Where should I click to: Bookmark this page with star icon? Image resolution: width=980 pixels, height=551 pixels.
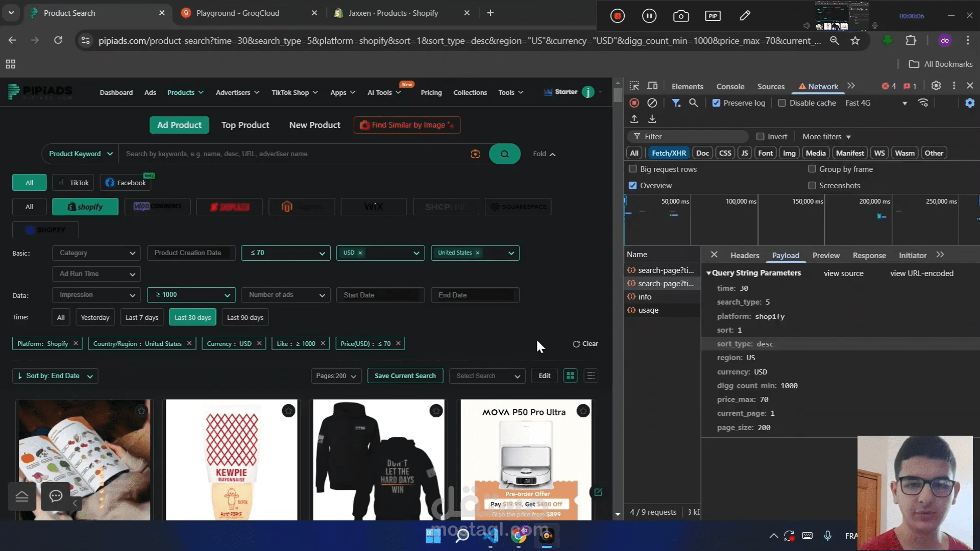855,40
